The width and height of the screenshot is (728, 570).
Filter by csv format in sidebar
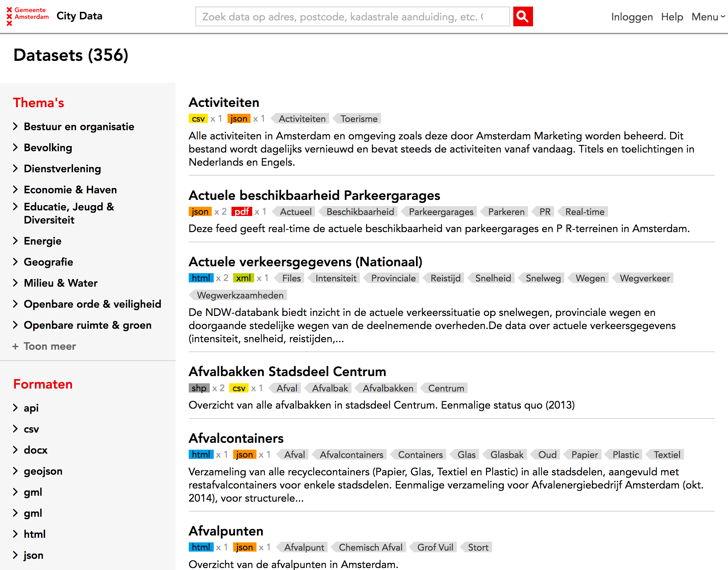click(x=31, y=429)
